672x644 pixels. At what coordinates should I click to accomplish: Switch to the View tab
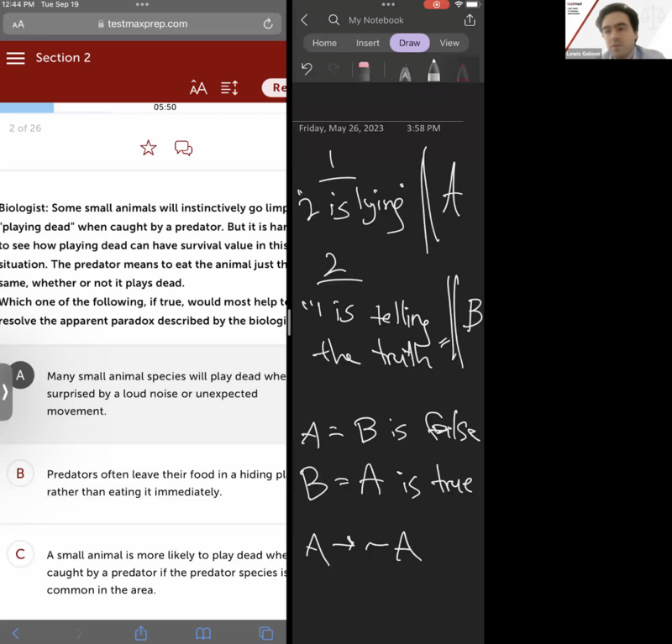[x=449, y=43]
